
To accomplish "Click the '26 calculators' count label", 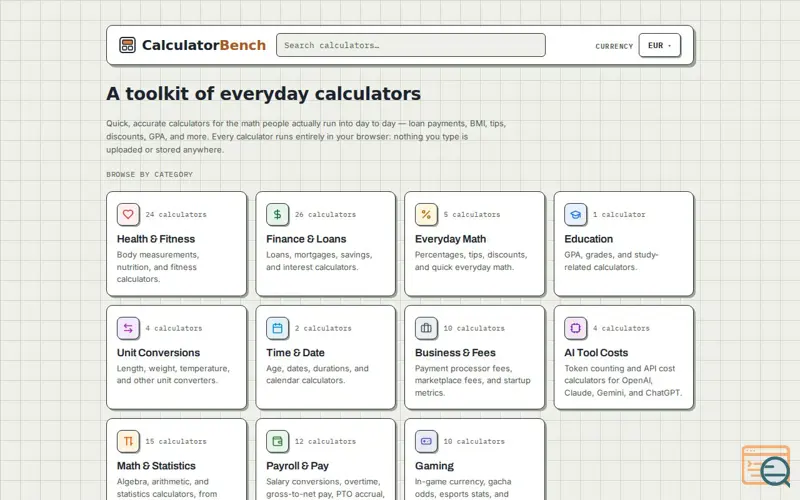I will pyautogui.click(x=326, y=214).
